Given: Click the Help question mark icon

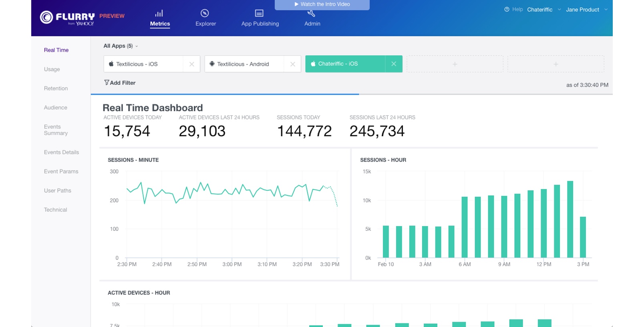Looking at the screenshot, I should point(507,9).
